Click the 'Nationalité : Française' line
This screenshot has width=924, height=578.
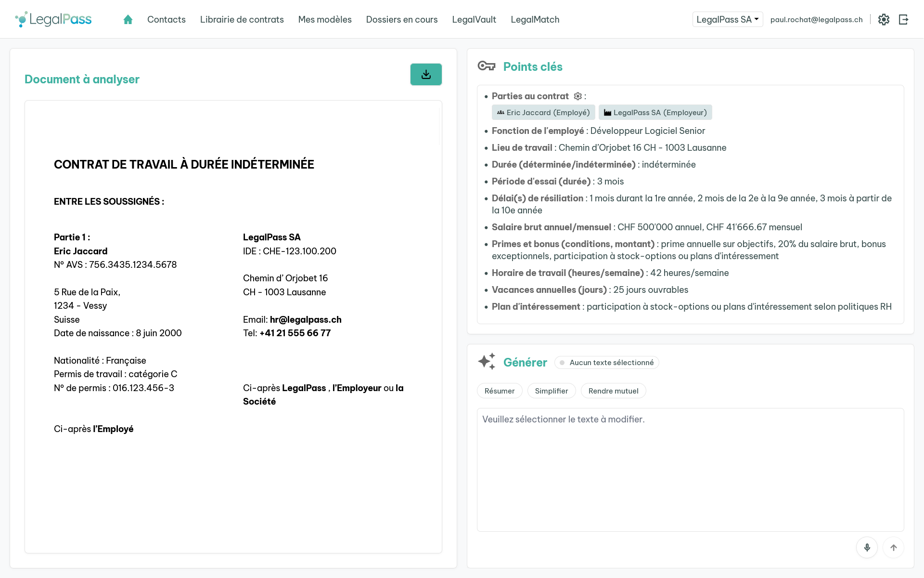point(100,360)
